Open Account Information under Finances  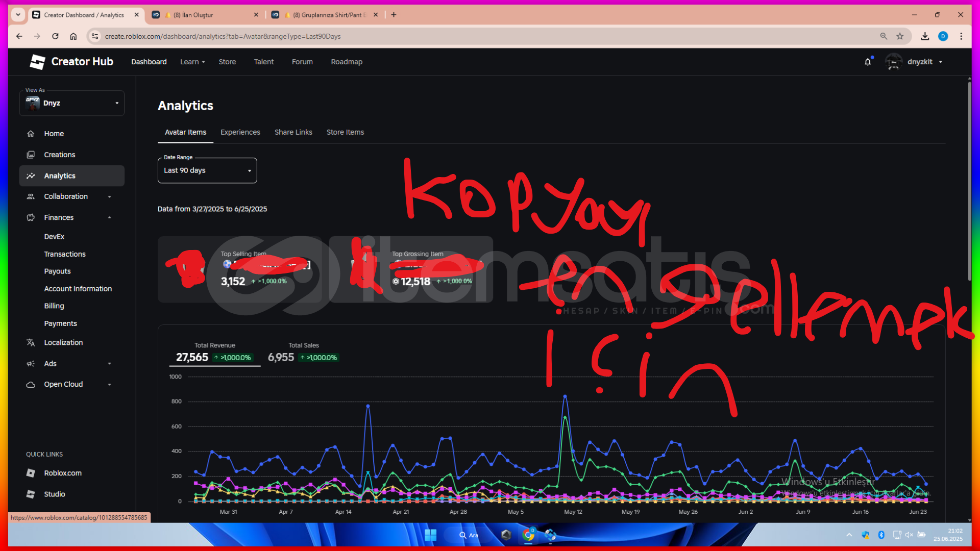click(x=78, y=289)
